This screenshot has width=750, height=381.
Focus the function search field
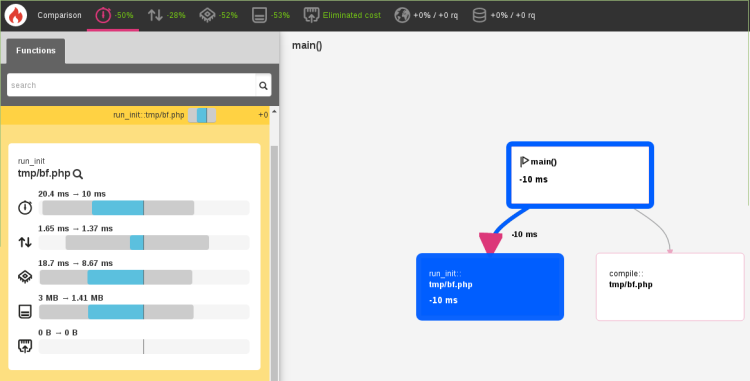131,85
